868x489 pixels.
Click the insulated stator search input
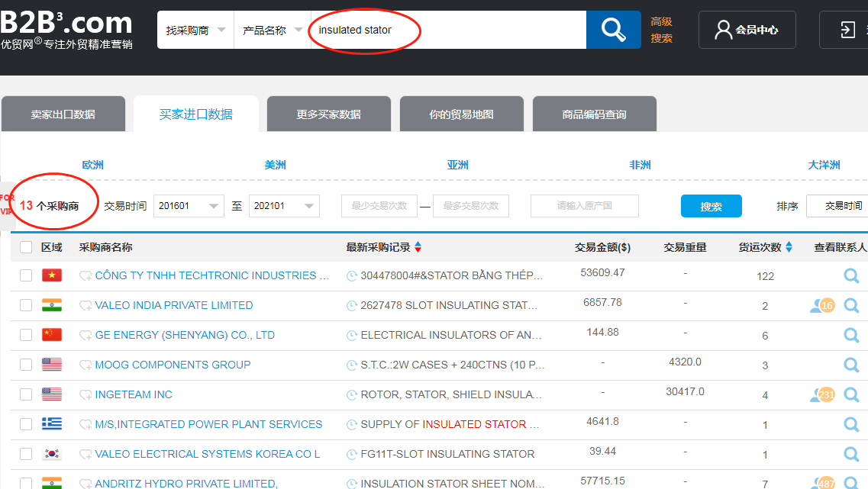pos(448,30)
